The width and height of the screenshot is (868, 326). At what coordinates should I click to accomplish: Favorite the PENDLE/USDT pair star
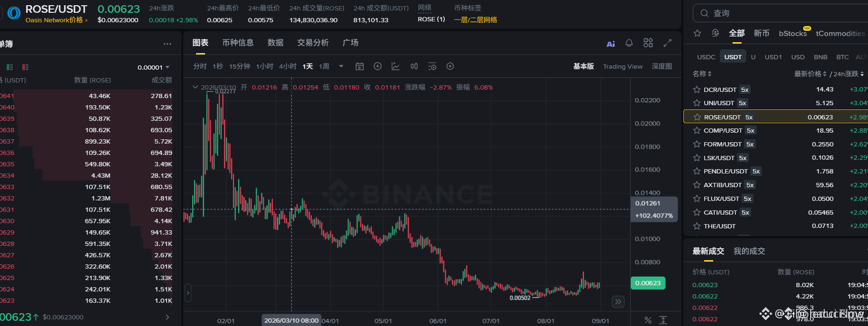(697, 171)
